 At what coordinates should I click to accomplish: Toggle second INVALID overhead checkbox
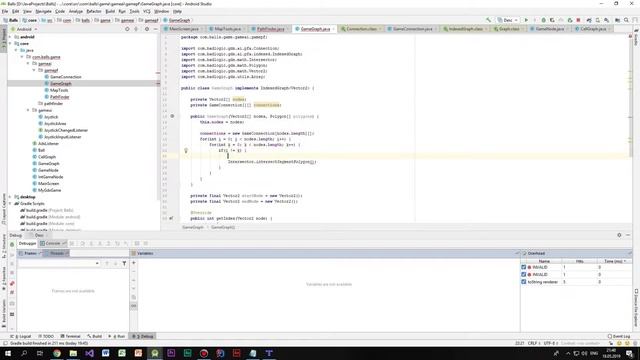(524, 275)
